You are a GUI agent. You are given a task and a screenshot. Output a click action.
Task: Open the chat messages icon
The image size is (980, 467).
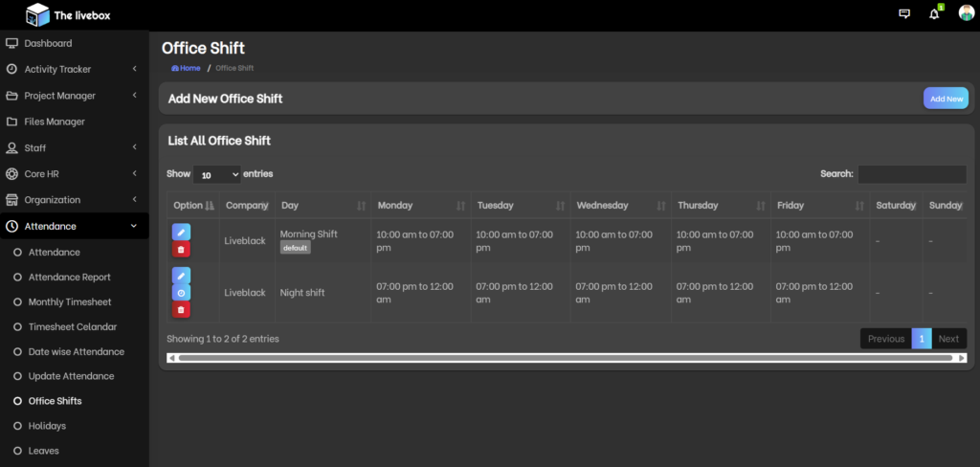click(x=904, y=14)
